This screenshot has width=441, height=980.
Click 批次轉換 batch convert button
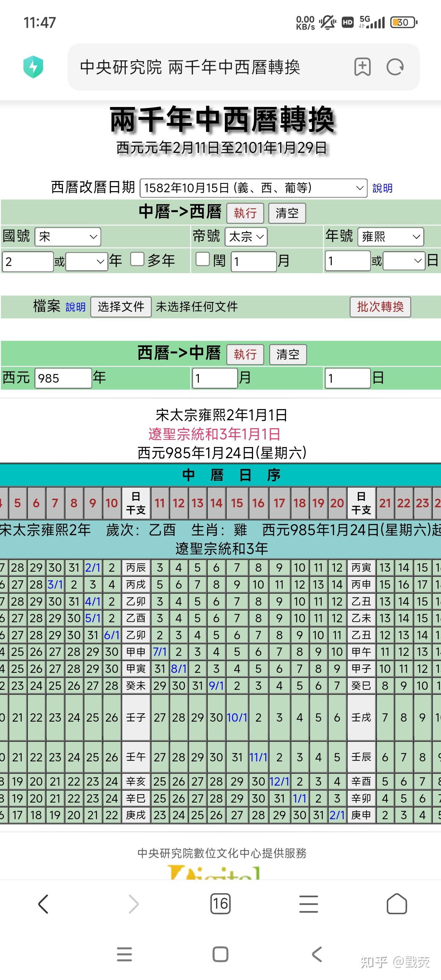point(380,307)
